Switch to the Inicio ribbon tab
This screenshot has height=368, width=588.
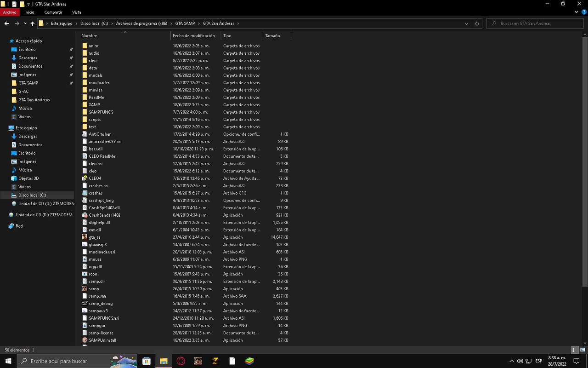coord(29,12)
